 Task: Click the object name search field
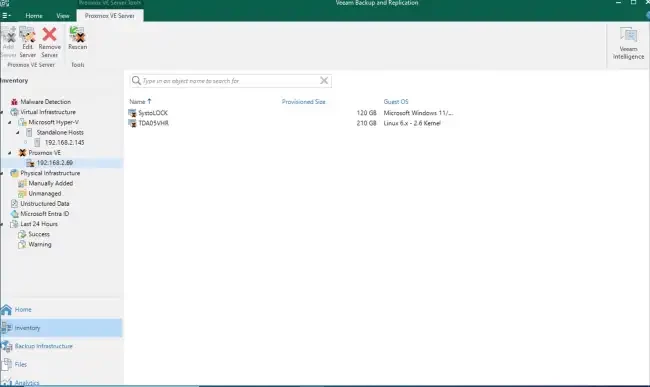(x=230, y=81)
